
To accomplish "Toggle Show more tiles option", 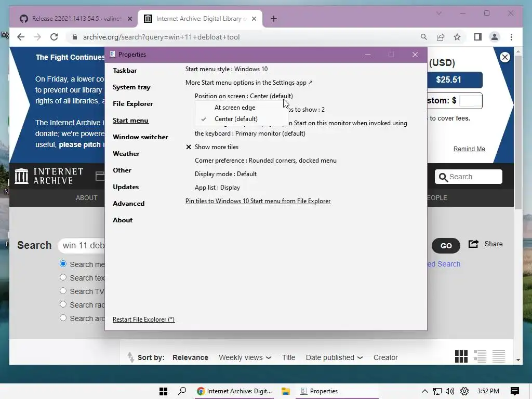I will coord(212,147).
